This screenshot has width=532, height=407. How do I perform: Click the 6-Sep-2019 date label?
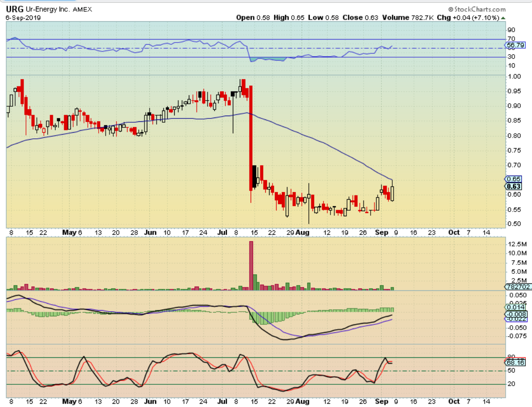23,17
